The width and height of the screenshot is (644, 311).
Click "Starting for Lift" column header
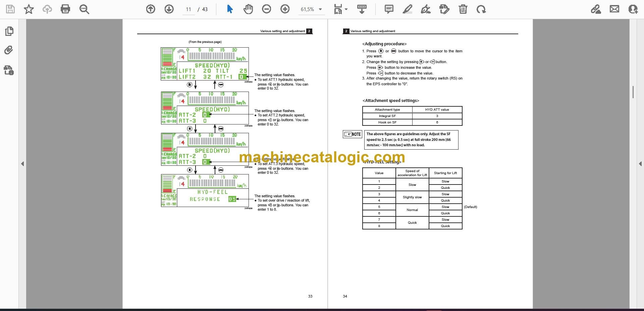pyautogui.click(x=445, y=173)
